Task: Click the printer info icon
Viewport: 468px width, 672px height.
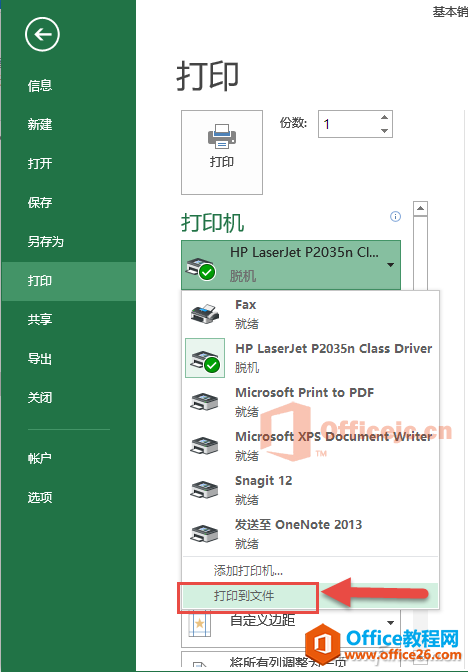Action: [395, 216]
